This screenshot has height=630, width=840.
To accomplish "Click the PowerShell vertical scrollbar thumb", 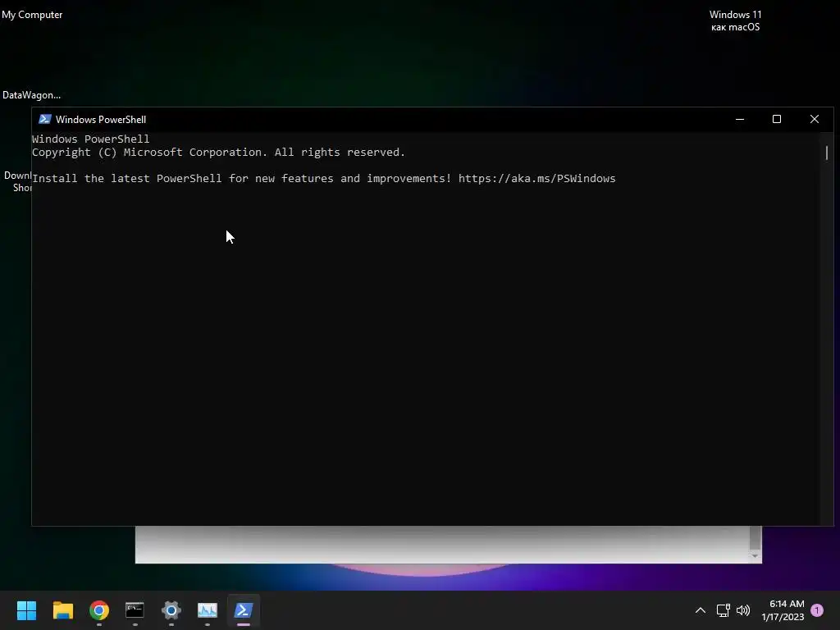I will point(827,153).
